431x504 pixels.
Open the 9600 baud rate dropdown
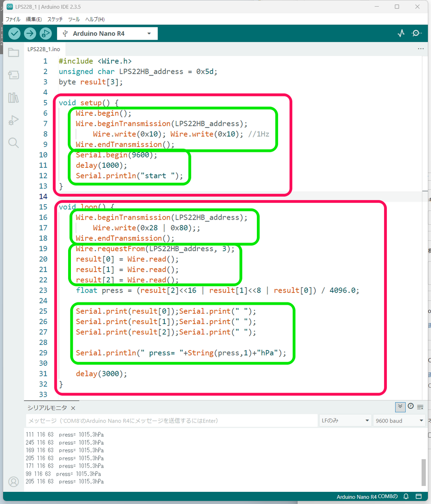[x=399, y=421]
